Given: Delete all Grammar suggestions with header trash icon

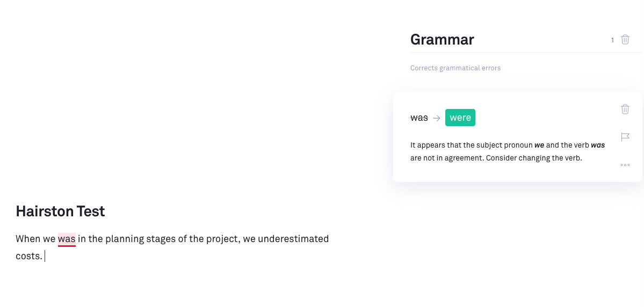Looking at the screenshot, I should point(625,40).
